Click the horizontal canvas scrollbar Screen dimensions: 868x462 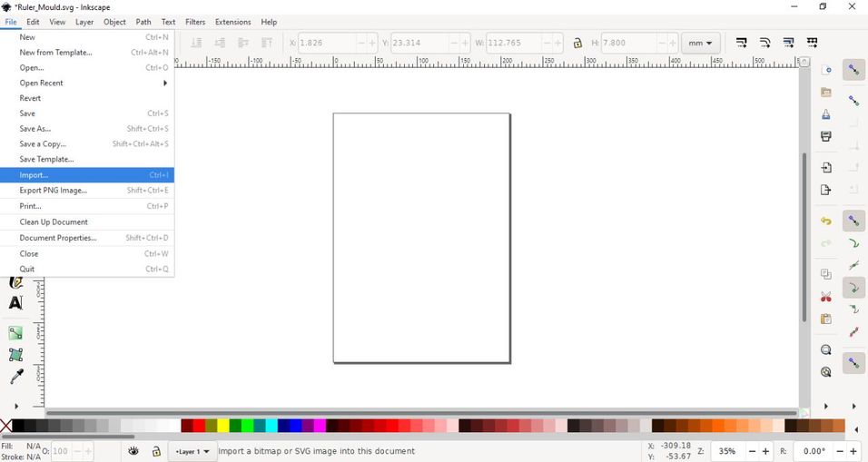(x=420, y=413)
